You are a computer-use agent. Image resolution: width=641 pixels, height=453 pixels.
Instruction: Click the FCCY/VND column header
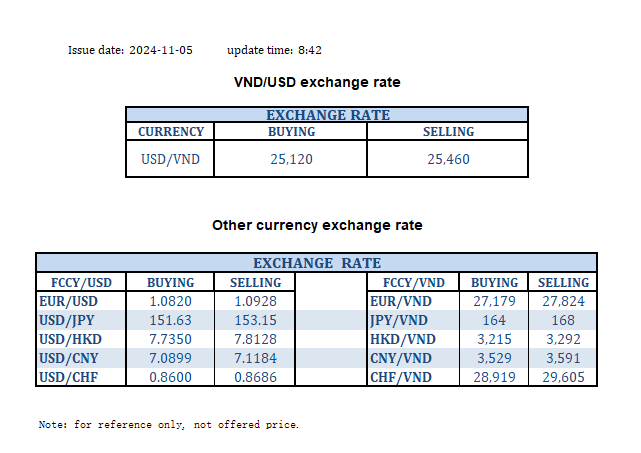pyautogui.click(x=413, y=282)
